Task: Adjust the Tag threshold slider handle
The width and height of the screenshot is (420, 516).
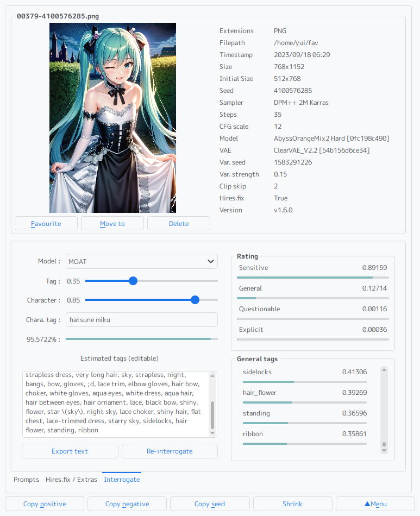Action: point(133,281)
